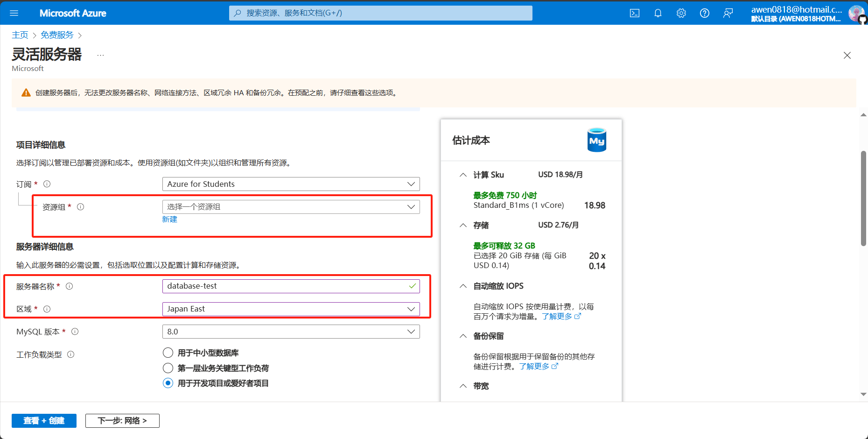Click the MySQL database icon in cost panel
The image size is (868, 439).
click(x=596, y=140)
